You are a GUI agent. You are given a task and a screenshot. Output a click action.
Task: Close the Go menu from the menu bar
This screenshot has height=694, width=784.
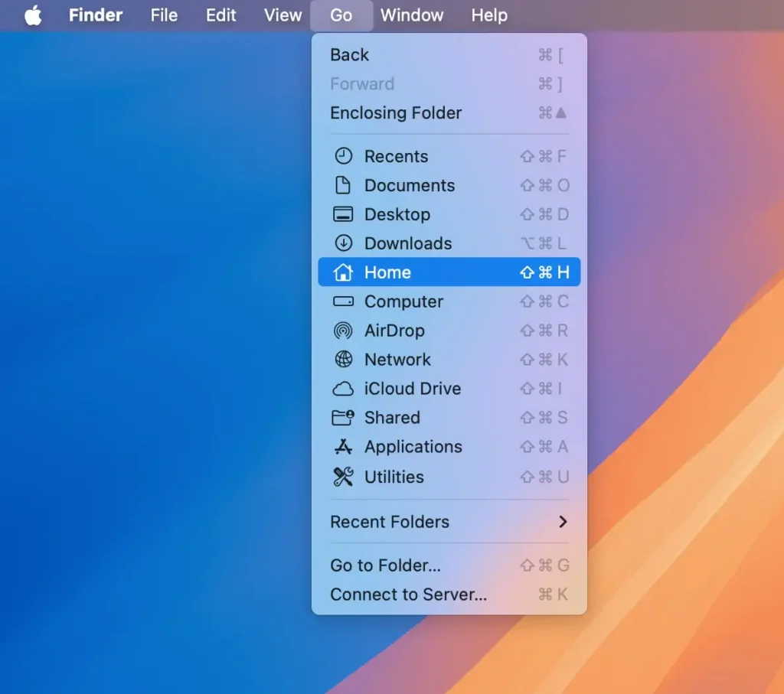click(341, 15)
